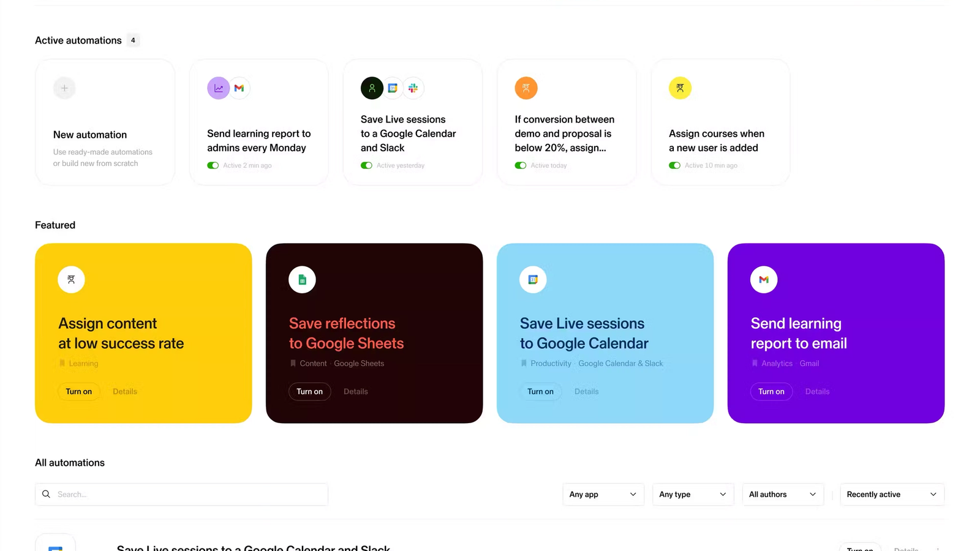Change sorting via the Recently active dropdown
Image resolution: width=980 pixels, height=551 pixels.
[x=892, y=495]
